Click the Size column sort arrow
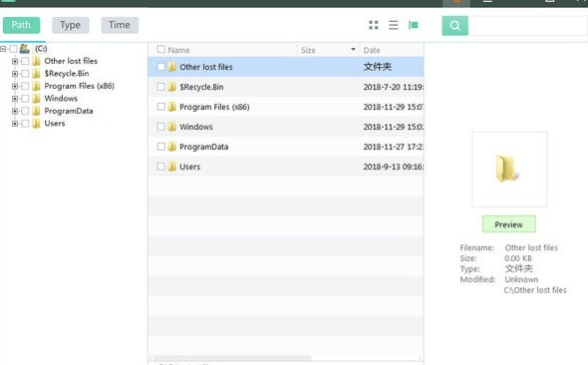Screen dimensions: 588x365 (353, 50)
